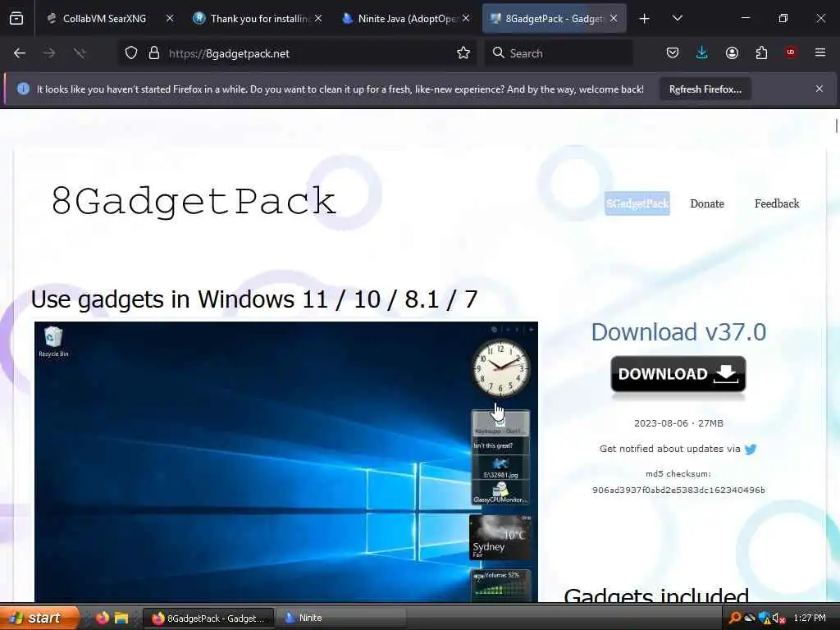Click the Download v37.0 heading
Viewport: 840px width, 630px height.
pyautogui.click(x=678, y=332)
